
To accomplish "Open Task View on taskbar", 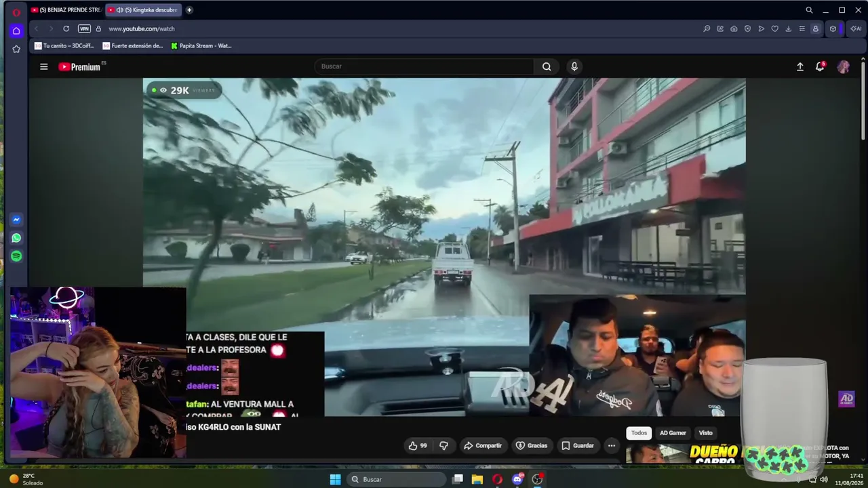I will (x=458, y=479).
